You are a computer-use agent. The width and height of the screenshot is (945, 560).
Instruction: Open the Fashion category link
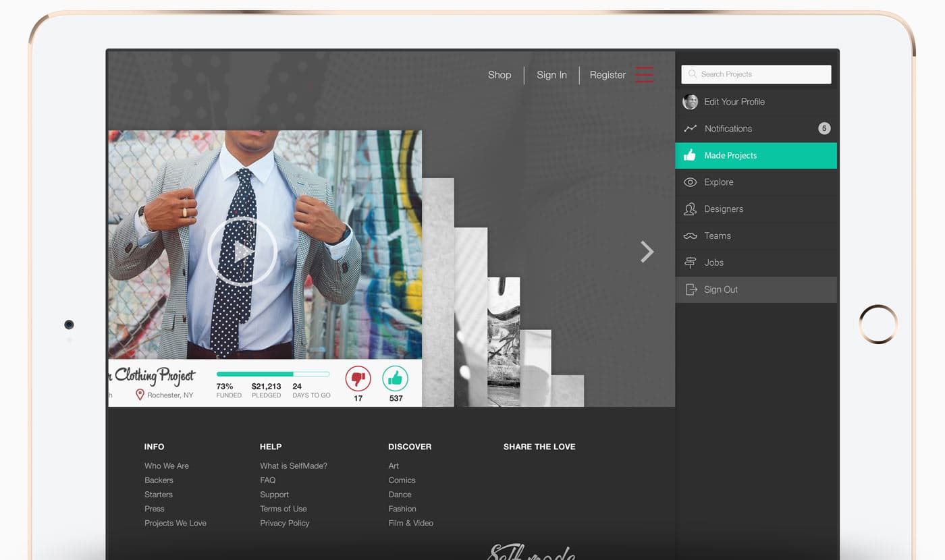tap(402, 509)
